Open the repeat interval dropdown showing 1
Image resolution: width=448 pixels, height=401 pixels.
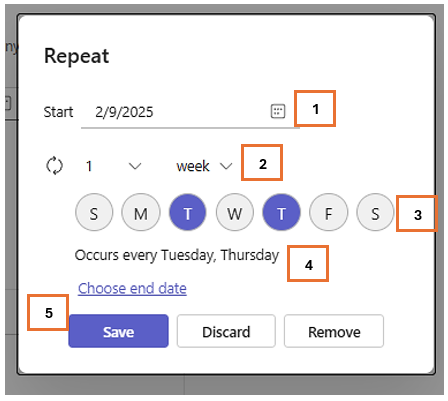click(113, 166)
